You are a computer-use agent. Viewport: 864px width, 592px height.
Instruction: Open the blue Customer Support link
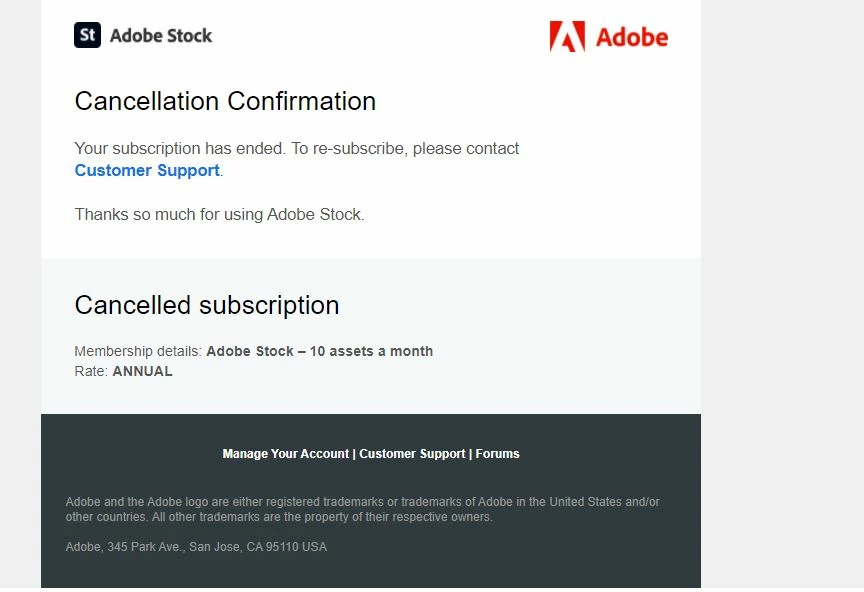[x=147, y=170]
